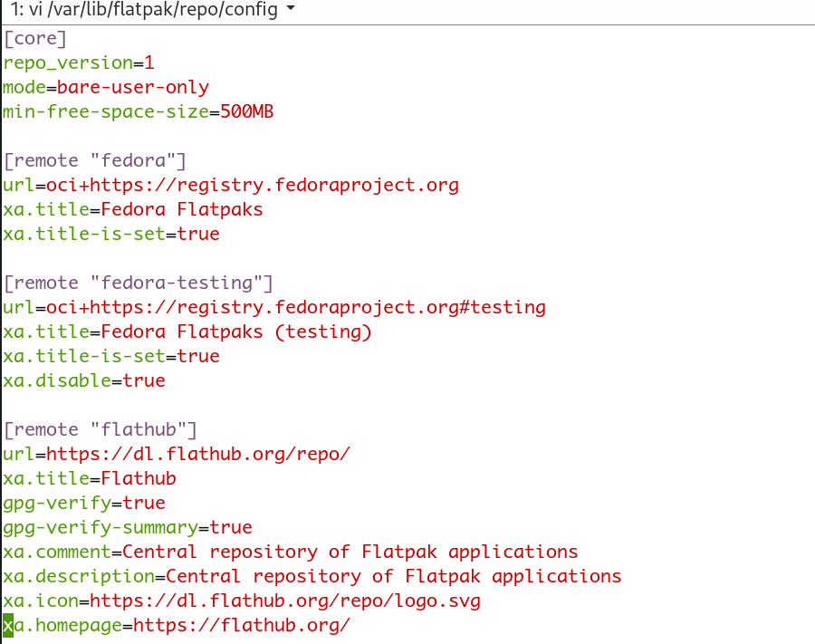The width and height of the screenshot is (815, 644).
Task: Select the vi /var/lib/flatpak/repo/config tab title
Action: point(144,9)
